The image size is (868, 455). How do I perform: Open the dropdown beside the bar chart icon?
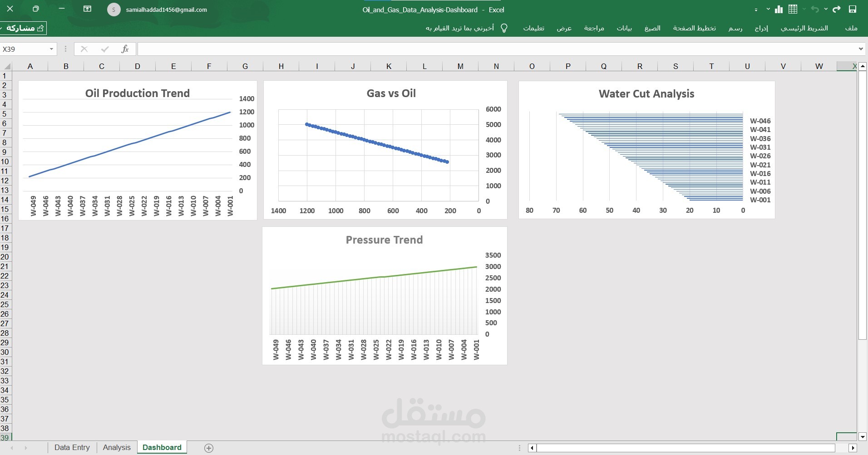click(768, 9)
